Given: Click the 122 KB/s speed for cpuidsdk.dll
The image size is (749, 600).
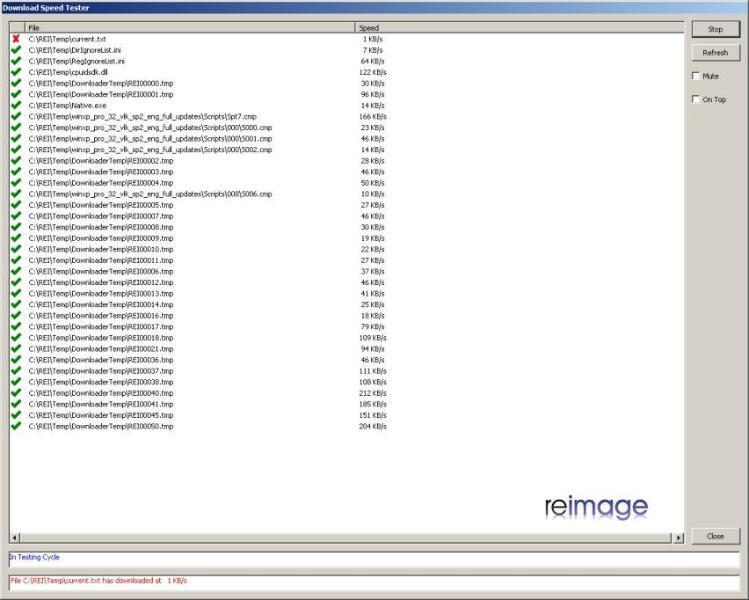Looking at the screenshot, I should pos(373,72).
